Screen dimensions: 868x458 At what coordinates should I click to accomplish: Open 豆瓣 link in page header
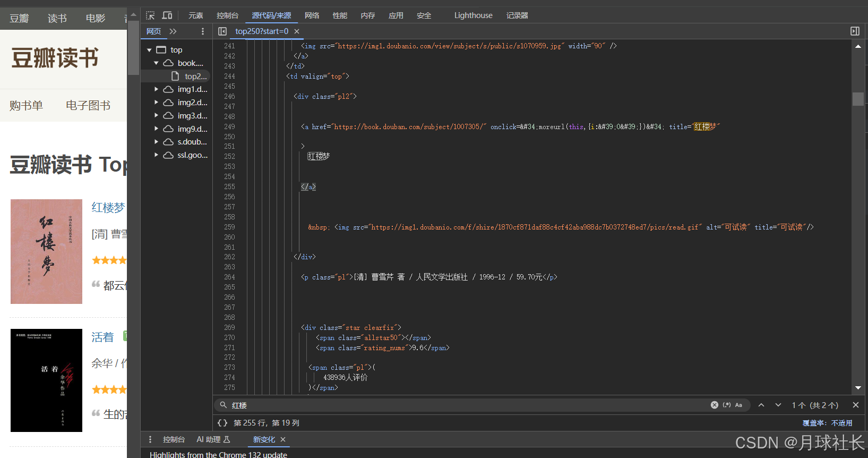19,19
